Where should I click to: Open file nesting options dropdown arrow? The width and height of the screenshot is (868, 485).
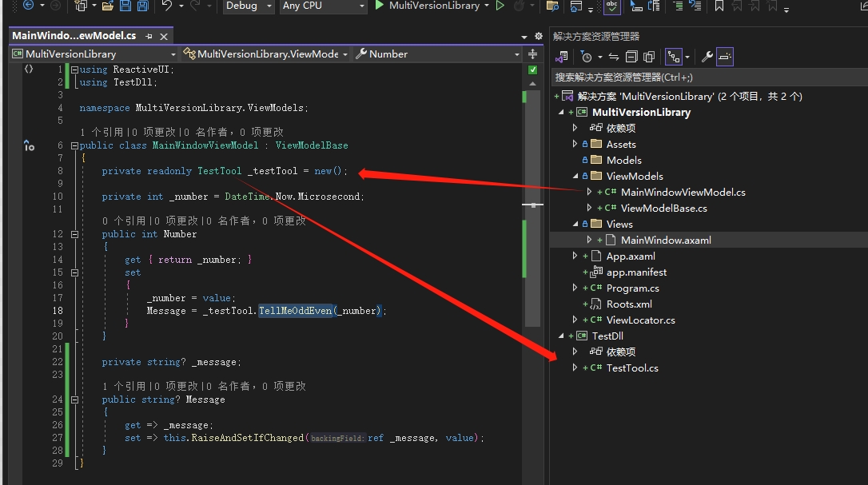pos(687,57)
